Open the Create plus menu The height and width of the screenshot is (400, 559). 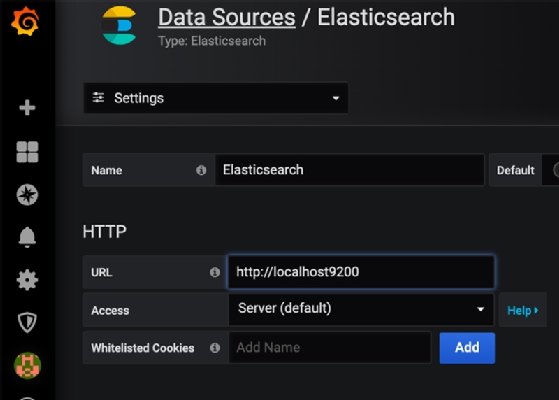click(x=27, y=107)
